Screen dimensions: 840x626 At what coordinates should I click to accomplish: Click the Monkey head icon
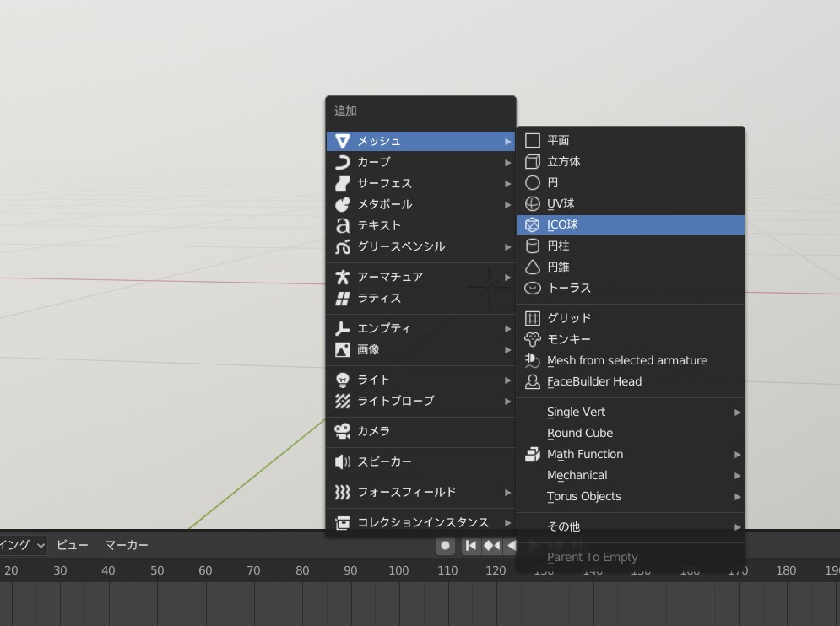533,339
